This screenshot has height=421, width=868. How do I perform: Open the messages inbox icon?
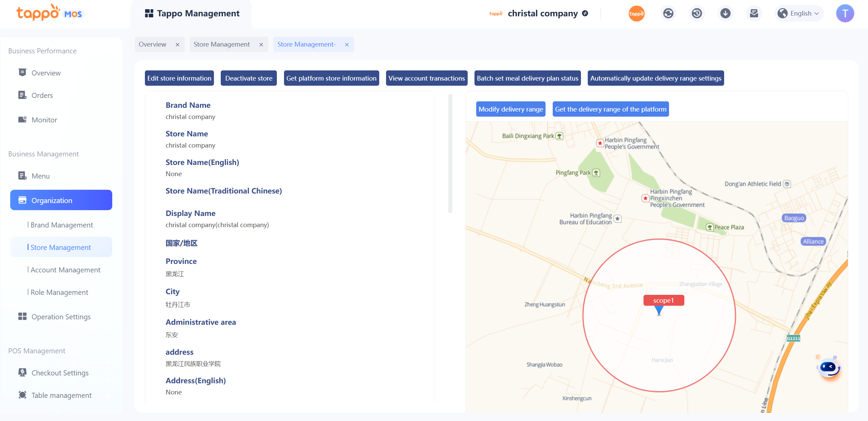click(754, 14)
